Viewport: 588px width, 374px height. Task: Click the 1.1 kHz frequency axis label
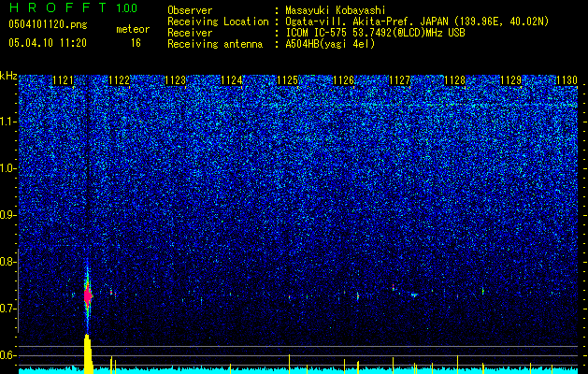(x=7, y=122)
